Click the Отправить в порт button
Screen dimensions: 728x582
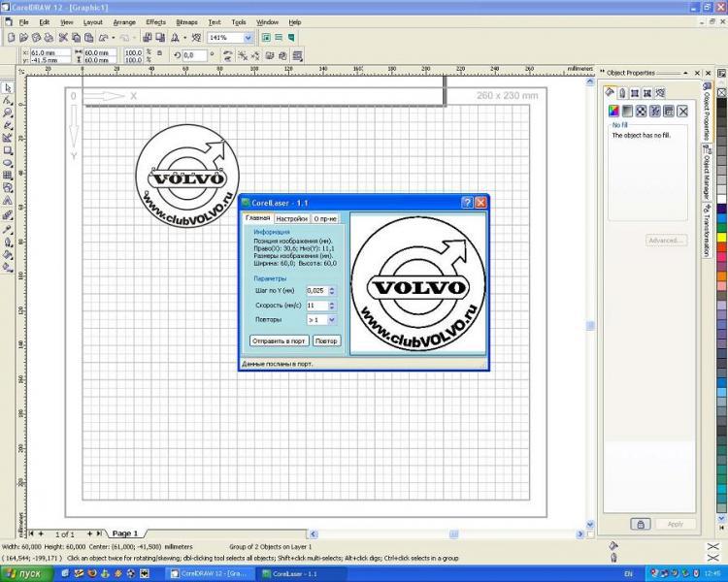pos(279,340)
